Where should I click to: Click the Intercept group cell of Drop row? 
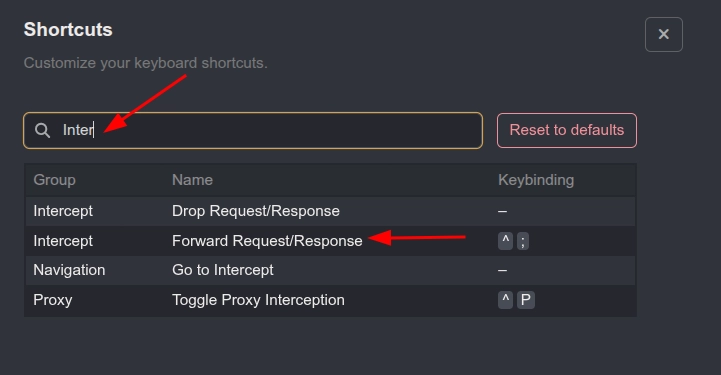[x=63, y=211]
